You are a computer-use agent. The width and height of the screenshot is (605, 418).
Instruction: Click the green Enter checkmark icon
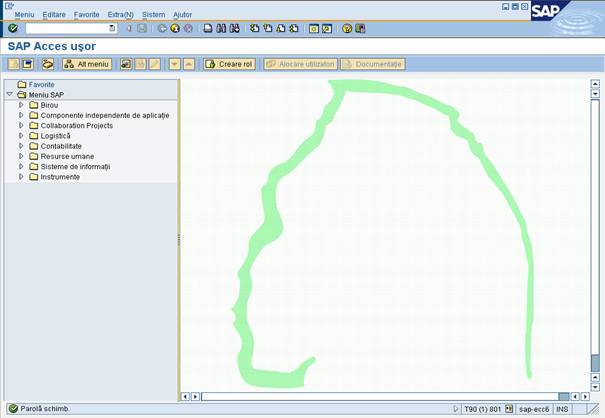click(13, 29)
